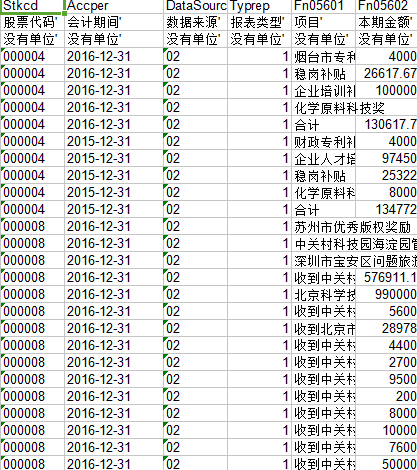Select the amount cell 576911.1
Screen dimensions: 417x470
(x=386, y=277)
